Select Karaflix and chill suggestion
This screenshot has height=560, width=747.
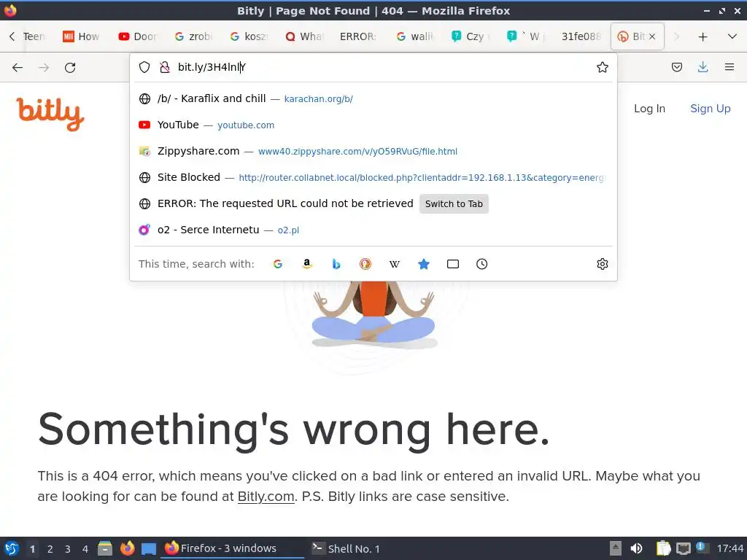(373, 98)
